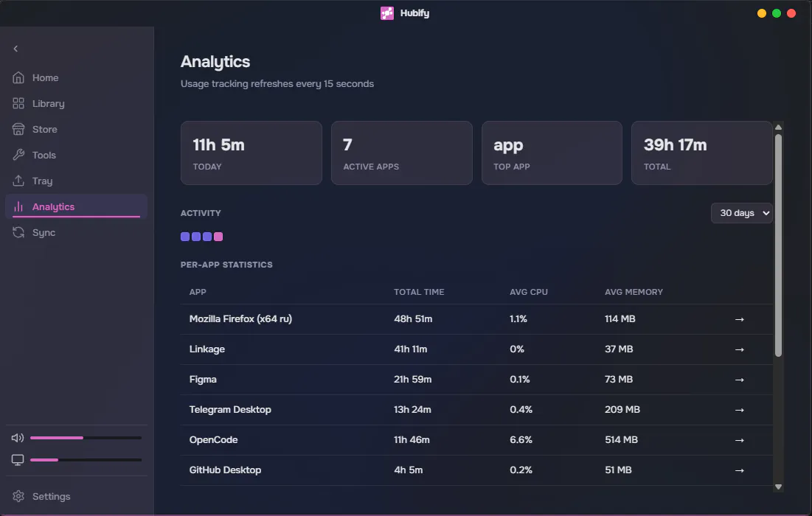Click the Tray upload icon
The height and width of the screenshot is (516, 812).
point(18,181)
